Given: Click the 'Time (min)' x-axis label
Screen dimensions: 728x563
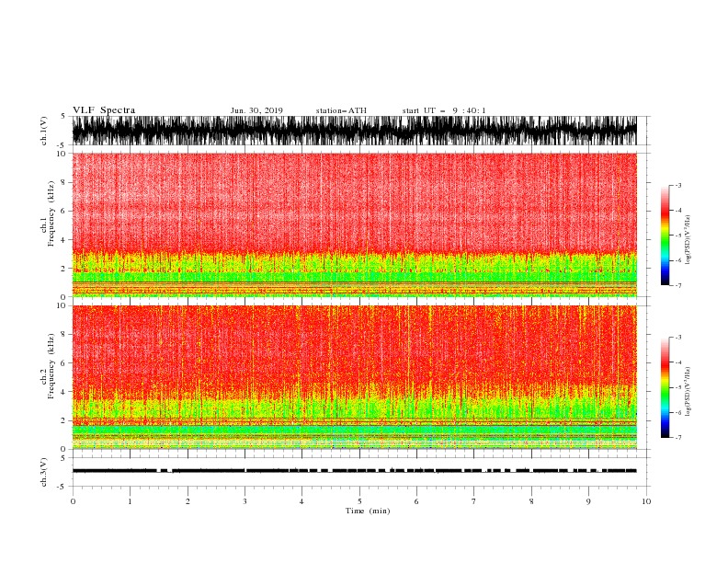Looking at the screenshot, I should (368, 511).
